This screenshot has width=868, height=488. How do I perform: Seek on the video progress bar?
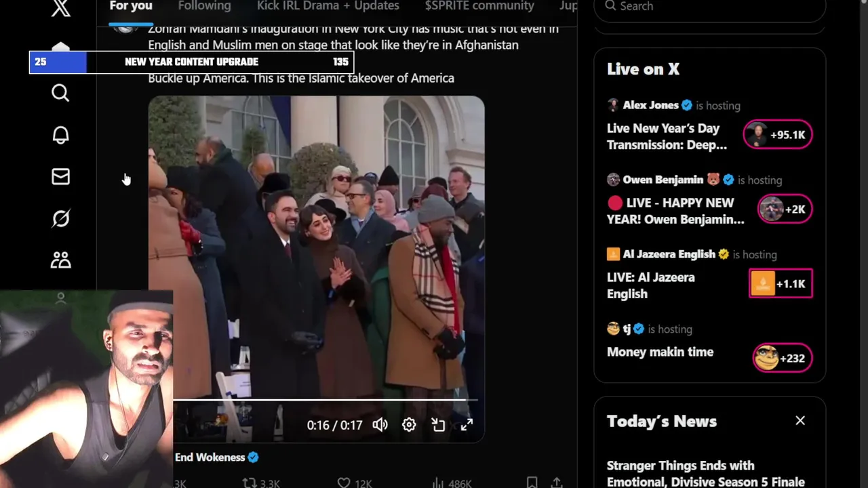[325, 400]
